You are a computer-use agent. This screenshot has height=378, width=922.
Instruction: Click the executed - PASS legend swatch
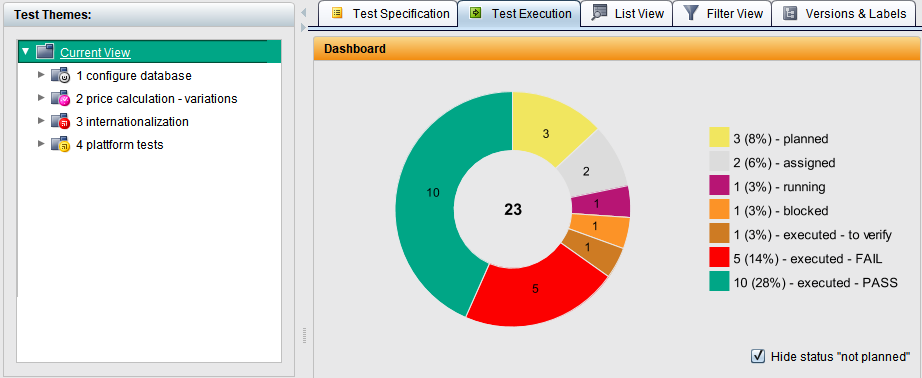(x=719, y=282)
